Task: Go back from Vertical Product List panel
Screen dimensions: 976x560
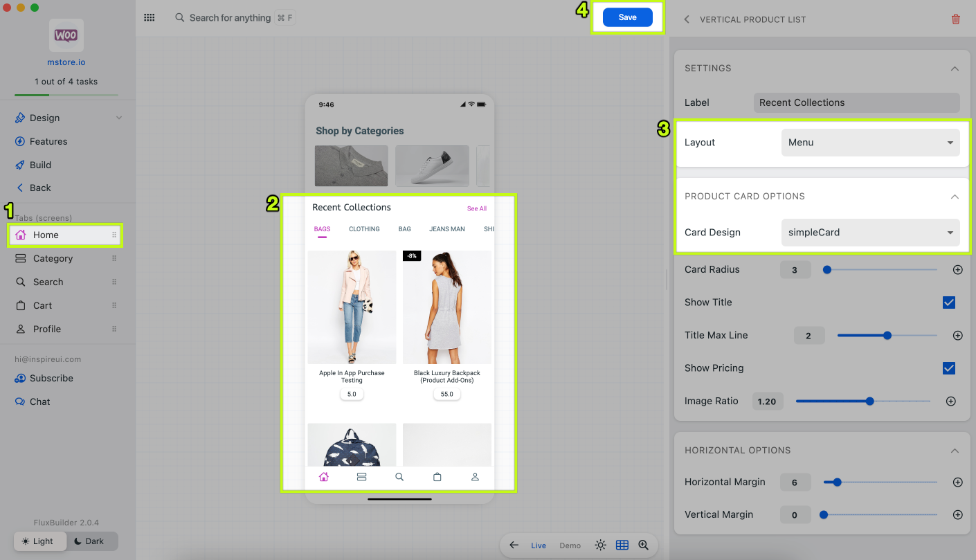Action: point(687,19)
